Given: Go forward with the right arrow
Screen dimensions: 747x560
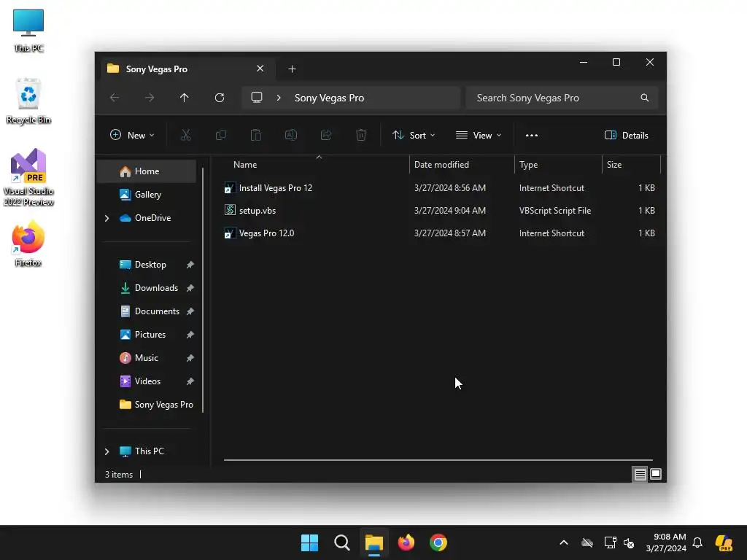Looking at the screenshot, I should (150, 98).
